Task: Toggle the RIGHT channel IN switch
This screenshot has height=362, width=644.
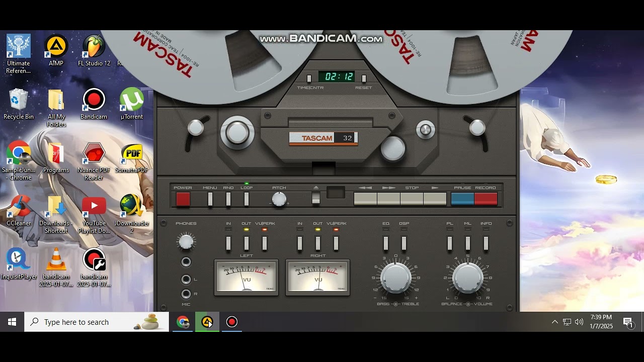Action: click(300, 243)
